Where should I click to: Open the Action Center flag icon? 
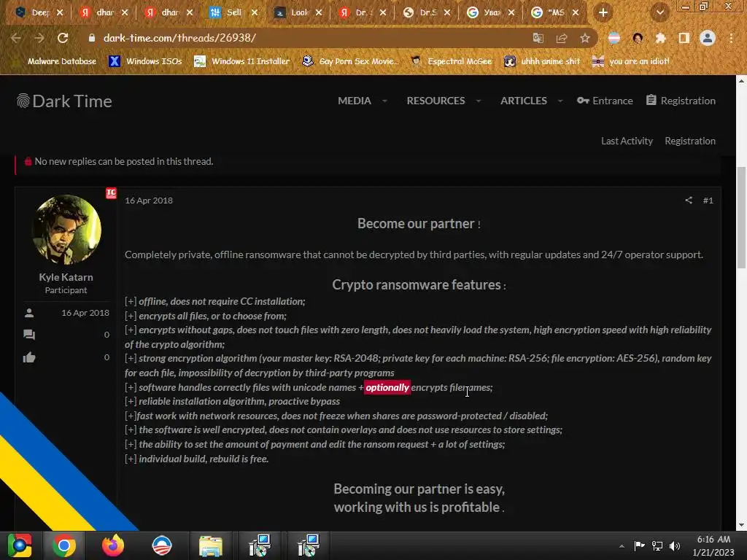click(x=639, y=545)
